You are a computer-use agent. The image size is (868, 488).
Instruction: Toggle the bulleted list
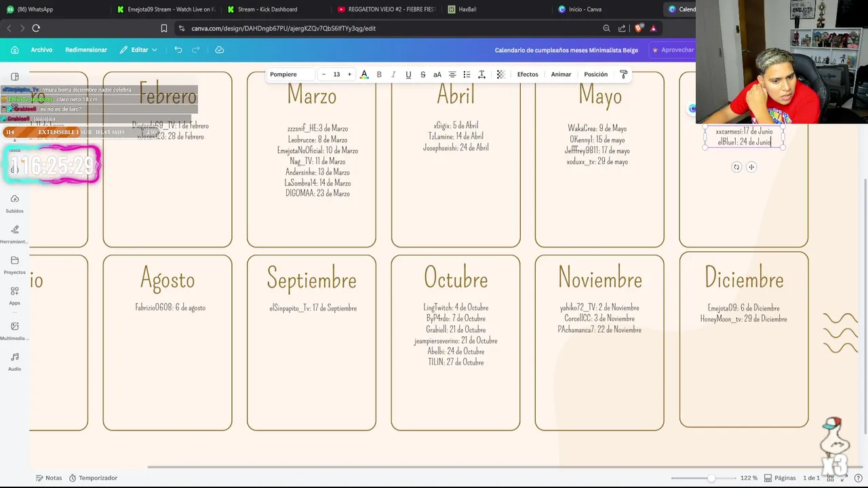click(x=467, y=75)
